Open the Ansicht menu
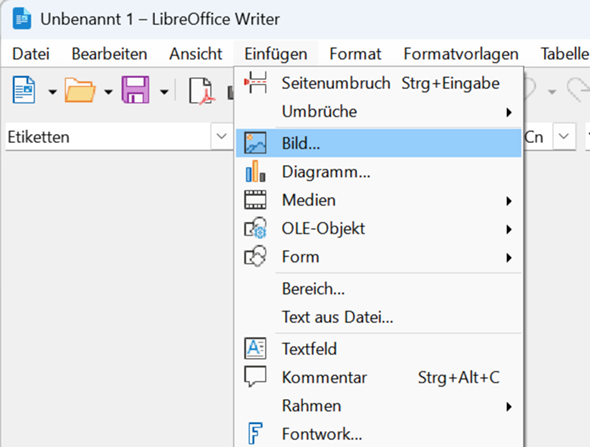Image resolution: width=590 pixels, height=447 pixels. pyautogui.click(x=196, y=54)
